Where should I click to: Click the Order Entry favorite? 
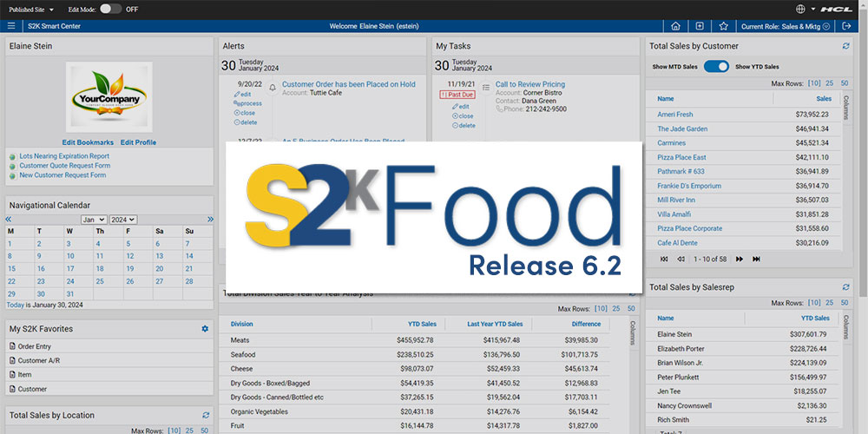point(35,346)
